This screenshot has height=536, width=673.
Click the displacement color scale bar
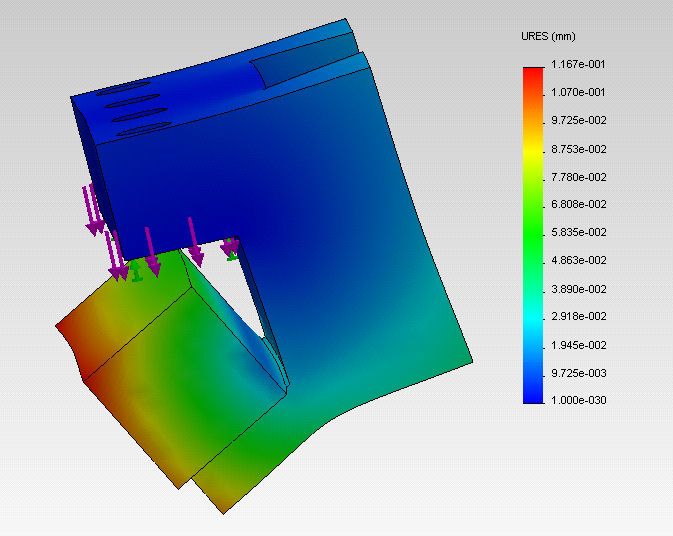[x=533, y=235]
